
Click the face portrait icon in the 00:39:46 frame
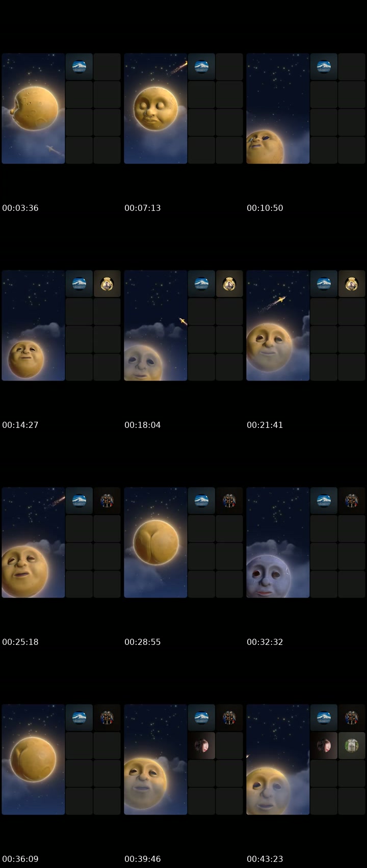coord(201,746)
